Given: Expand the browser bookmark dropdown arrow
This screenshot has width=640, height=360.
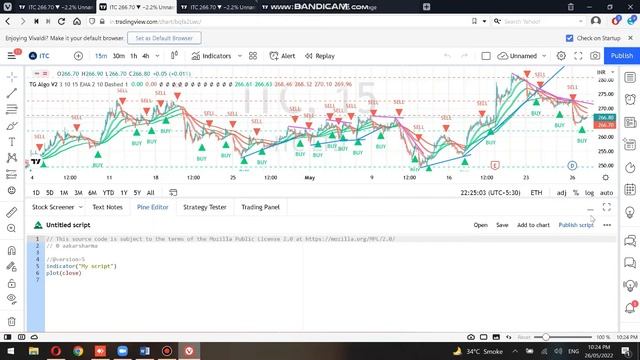Looking at the screenshot, I should pyautogui.click(x=484, y=21).
